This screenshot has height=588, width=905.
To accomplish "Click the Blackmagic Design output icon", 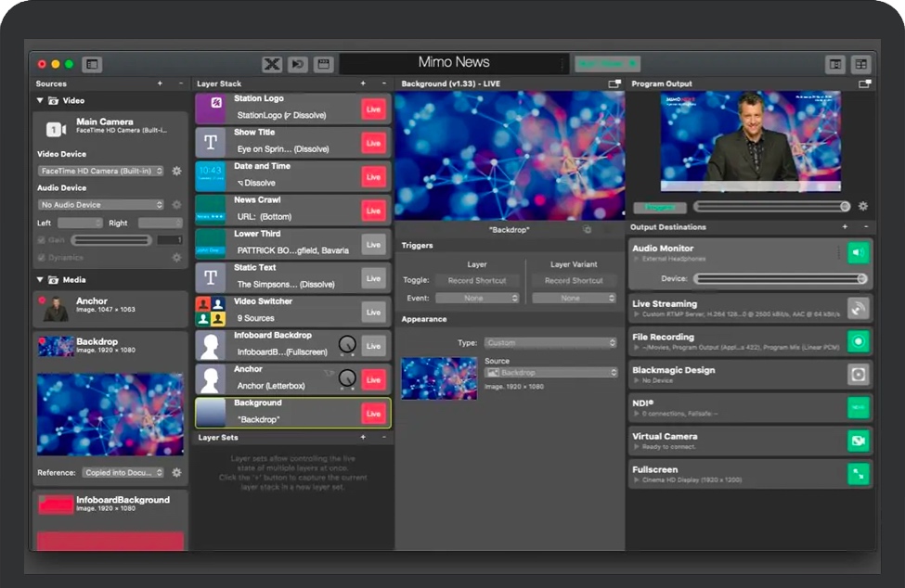I will coord(858,375).
